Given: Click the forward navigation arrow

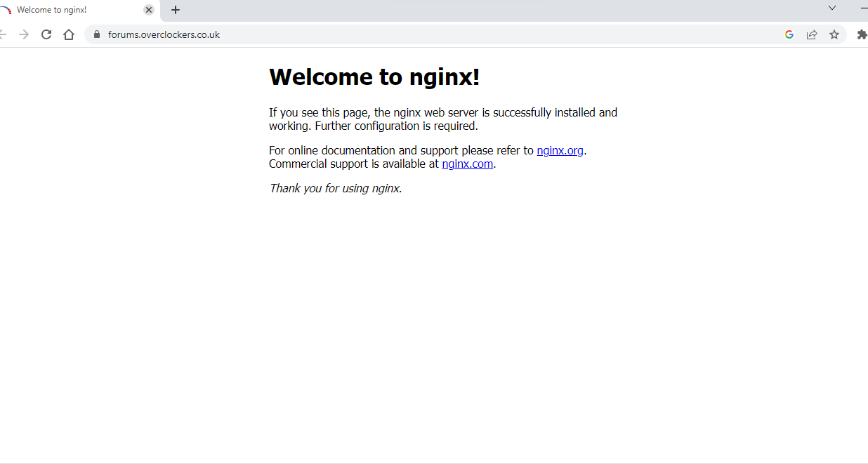Looking at the screenshot, I should pyautogui.click(x=24, y=34).
